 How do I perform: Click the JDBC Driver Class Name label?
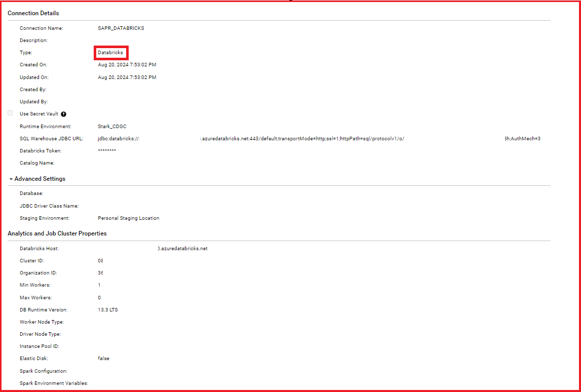coord(49,206)
